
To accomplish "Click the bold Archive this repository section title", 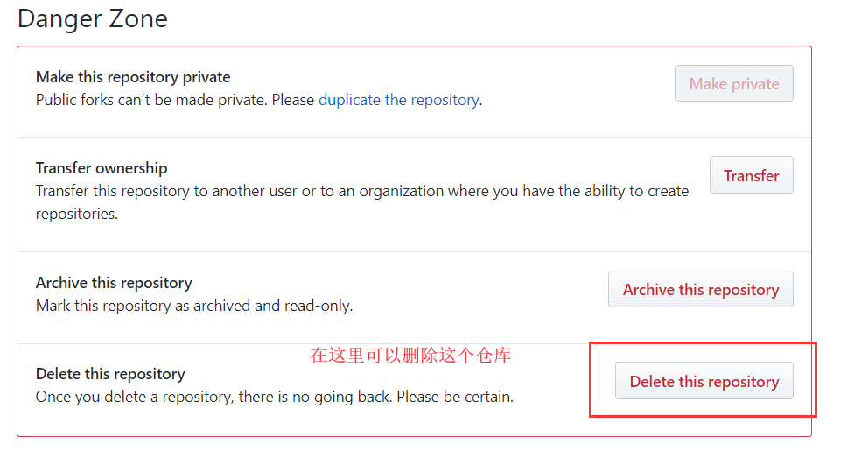I will tap(114, 283).
